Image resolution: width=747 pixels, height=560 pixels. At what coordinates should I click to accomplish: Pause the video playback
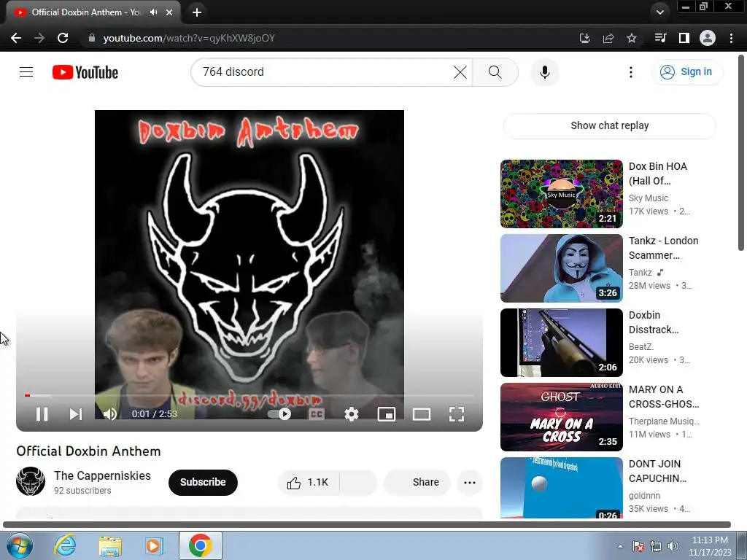pos(42,414)
